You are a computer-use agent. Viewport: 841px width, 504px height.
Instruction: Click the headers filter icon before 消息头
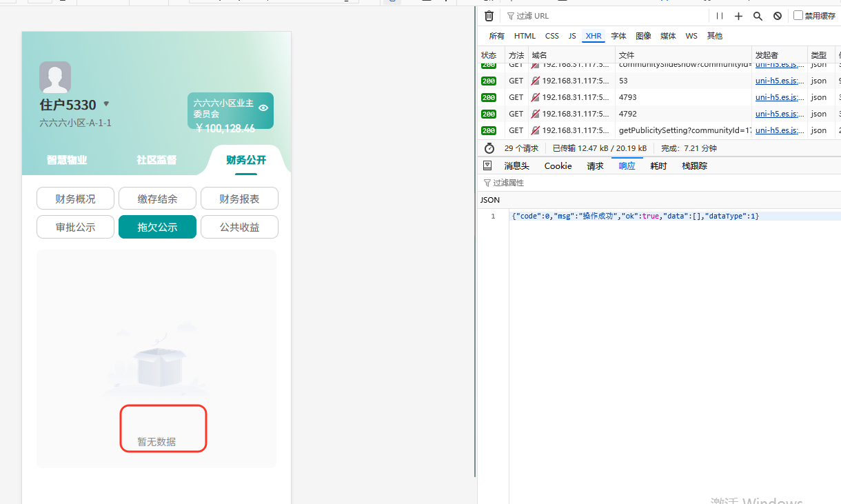[x=487, y=165]
